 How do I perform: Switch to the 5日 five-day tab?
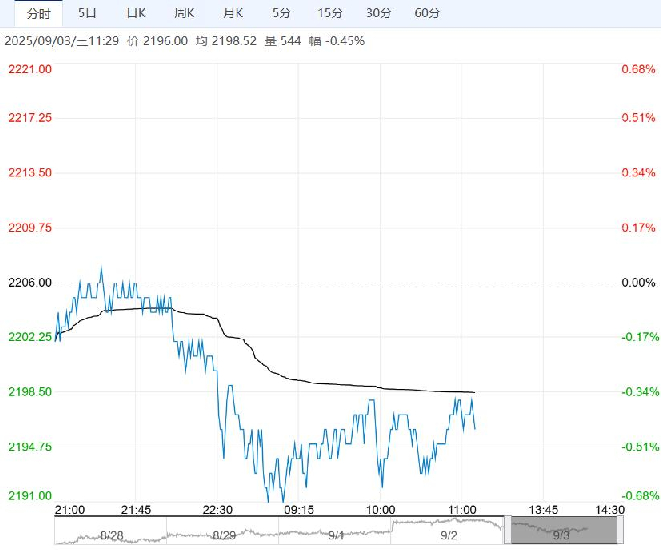(x=87, y=13)
